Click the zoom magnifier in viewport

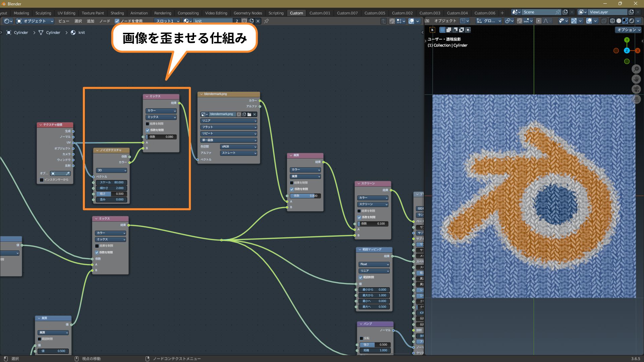coord(636,69)
